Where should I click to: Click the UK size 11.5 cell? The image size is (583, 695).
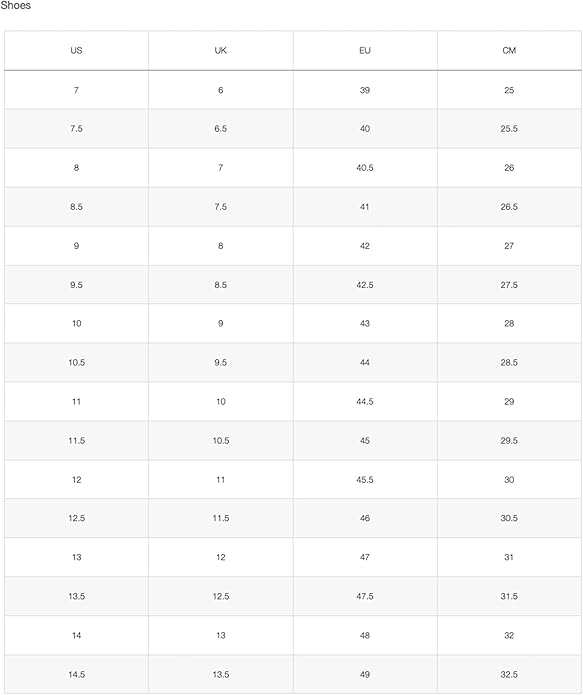[x=220, y=518]
